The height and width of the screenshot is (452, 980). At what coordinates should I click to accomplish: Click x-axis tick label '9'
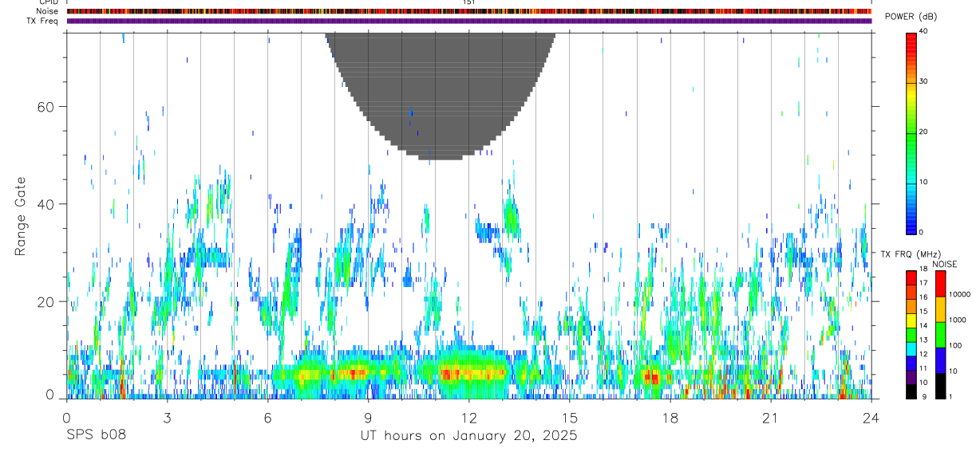pyautogui.click(x=368, y=417)
